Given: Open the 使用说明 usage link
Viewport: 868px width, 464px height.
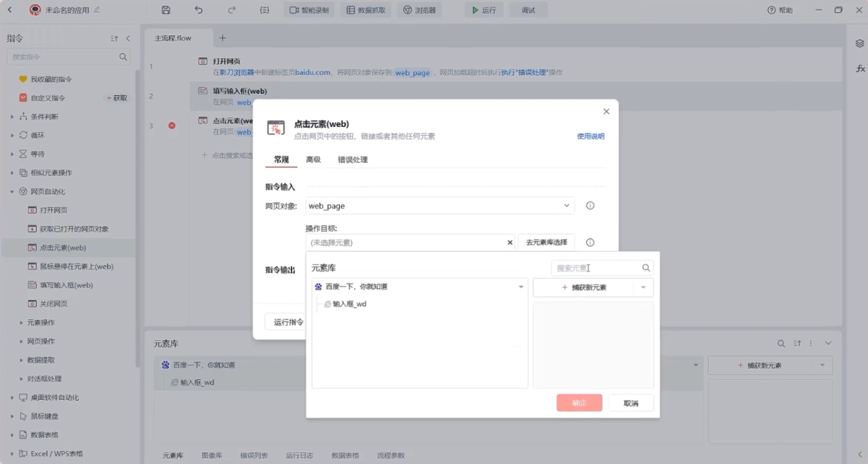Looking at the screenshot, I should [591, 137].
